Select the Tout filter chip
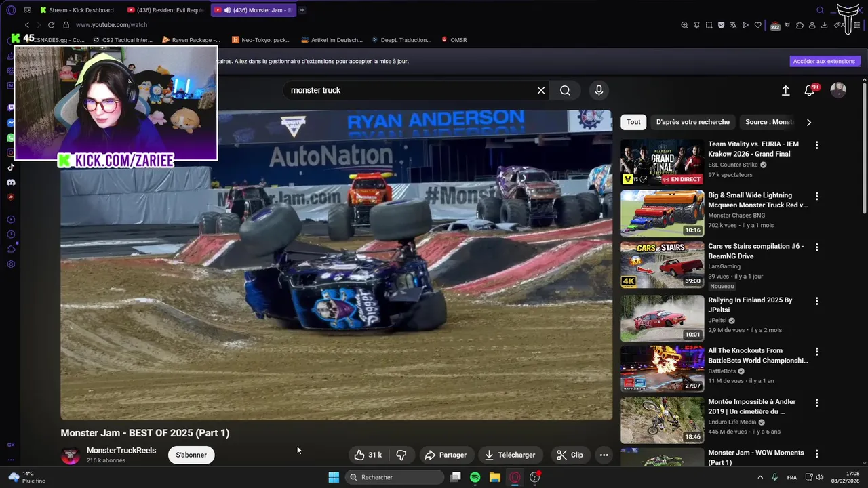The width and height of the screenshot is (868, 488). point(633,122)
